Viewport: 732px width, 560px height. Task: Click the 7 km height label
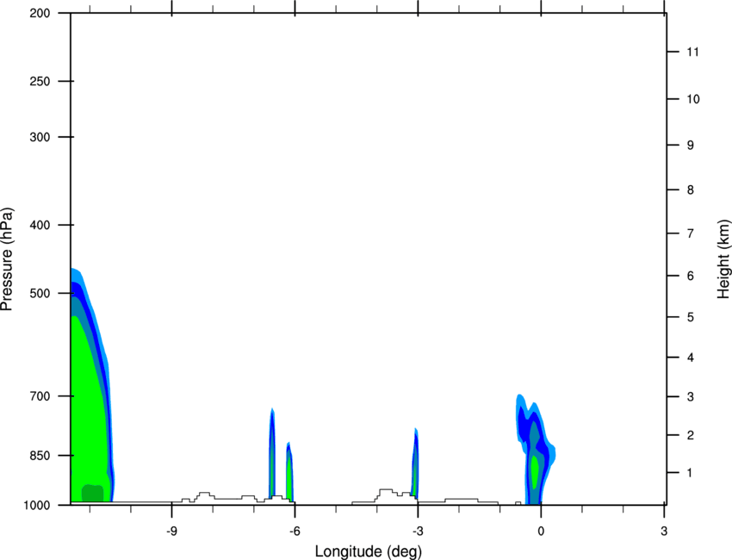click(x=691, y=233)
